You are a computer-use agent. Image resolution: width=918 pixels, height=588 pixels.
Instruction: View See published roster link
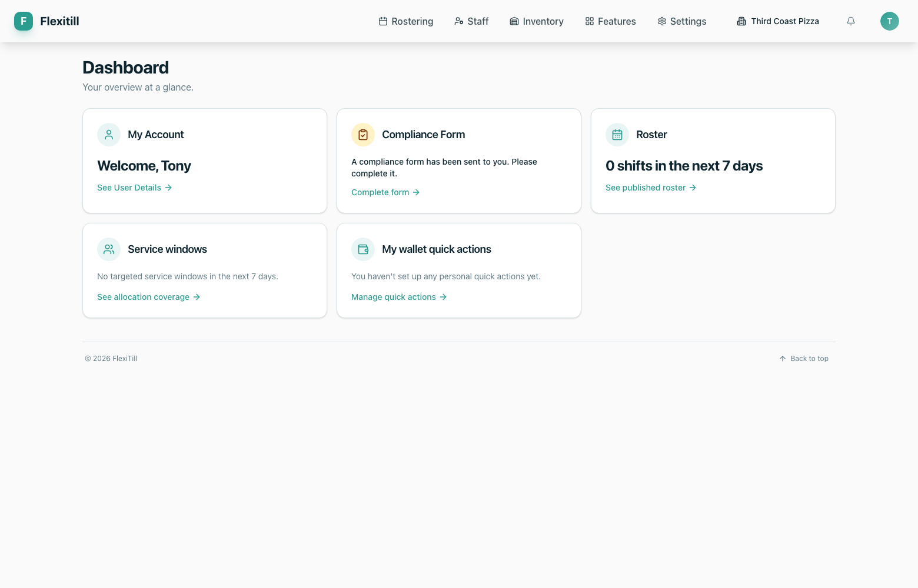coord(651,188)
